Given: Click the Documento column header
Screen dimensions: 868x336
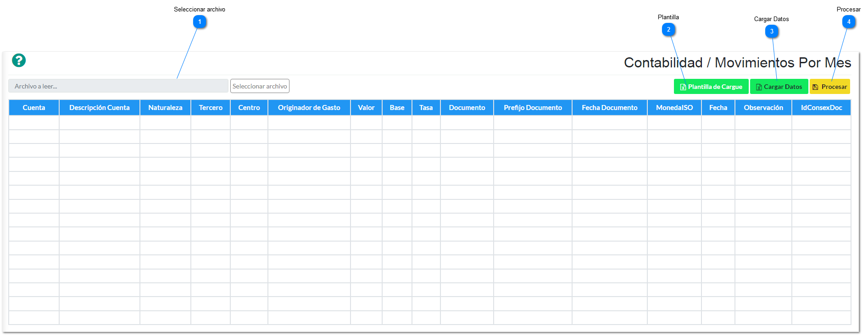Looking at the screenshot, I should [467, 108].
